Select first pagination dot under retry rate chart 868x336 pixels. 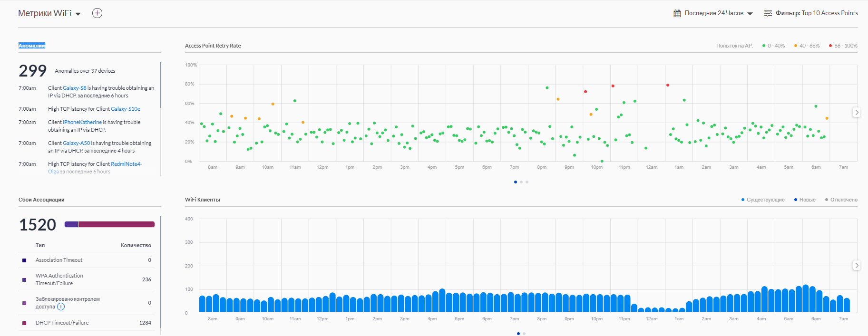click(x=516, y=182)
